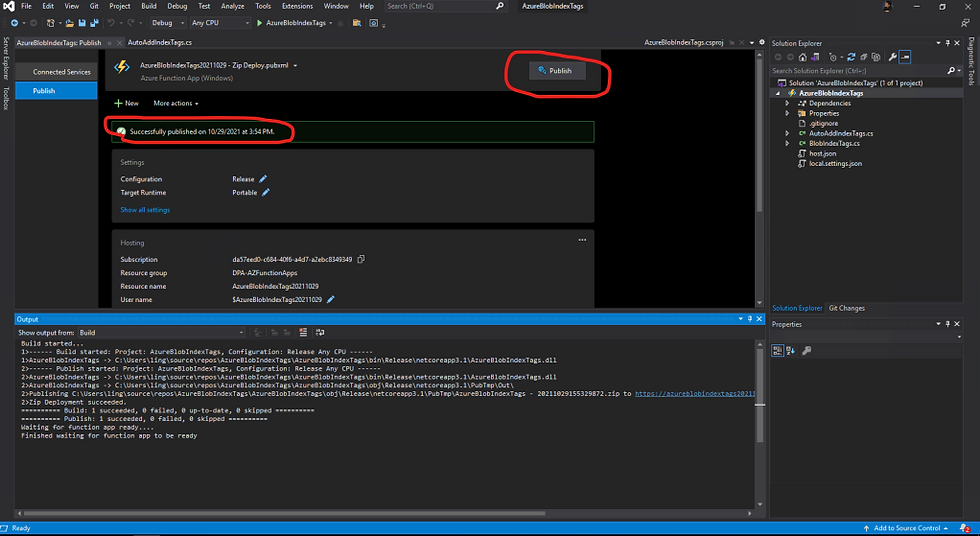
Task: Click the Open File folder icon
Action: pos(69,23)
